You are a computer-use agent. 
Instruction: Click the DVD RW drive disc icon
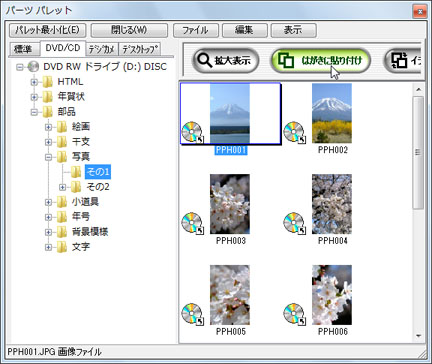(x=33, y=67)
